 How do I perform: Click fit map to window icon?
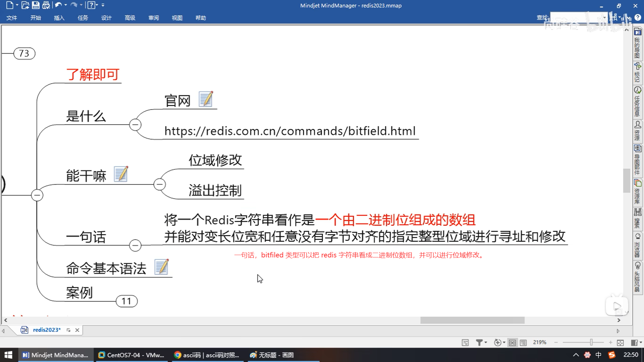(x=620, y=342)
